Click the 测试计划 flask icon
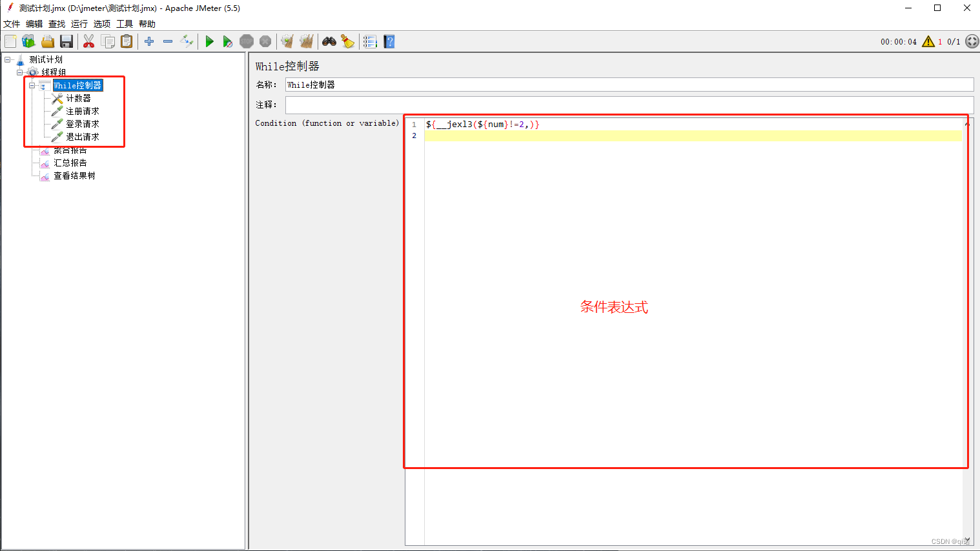This screenshot has width=980, height=551. pyautogui.click(x=20, y=60)
